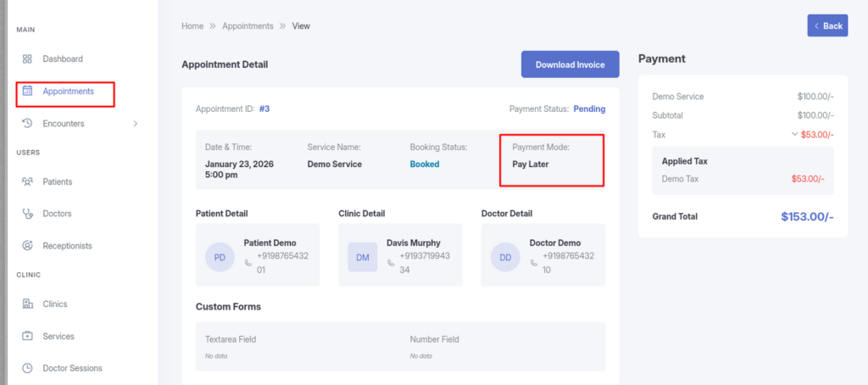Navigate to Home breadcrumb link

(x=192, y=26)
